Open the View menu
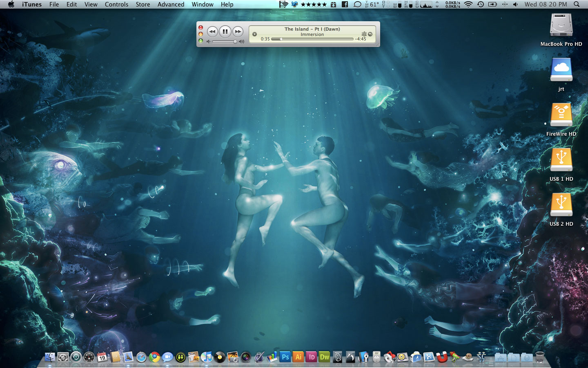588x368 pixels. 91,4
